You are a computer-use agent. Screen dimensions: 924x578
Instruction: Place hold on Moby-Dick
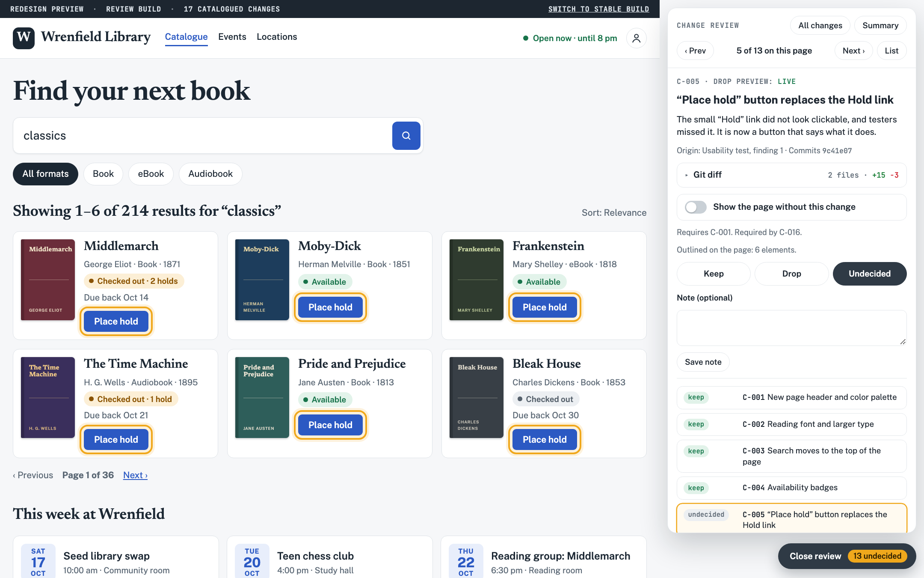[330, 307]
